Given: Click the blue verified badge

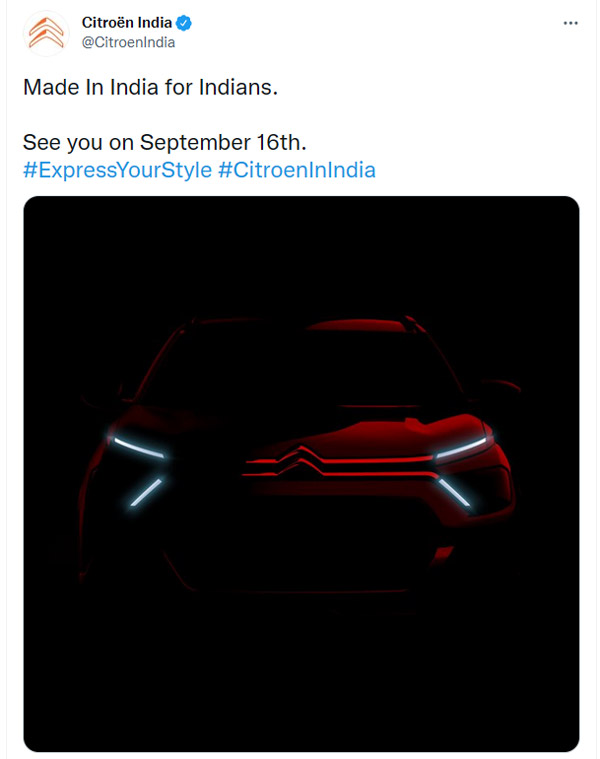Looking at the screenshot, I should [186, 22].
